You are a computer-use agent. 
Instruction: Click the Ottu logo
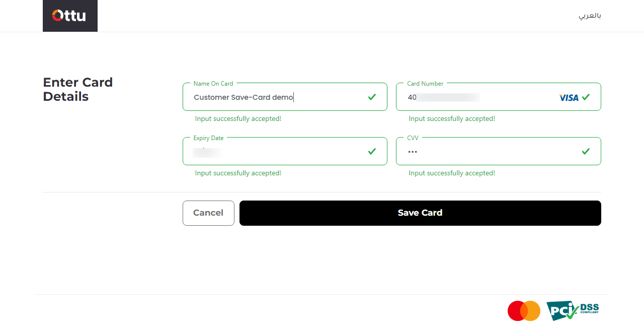pos(70,16)
